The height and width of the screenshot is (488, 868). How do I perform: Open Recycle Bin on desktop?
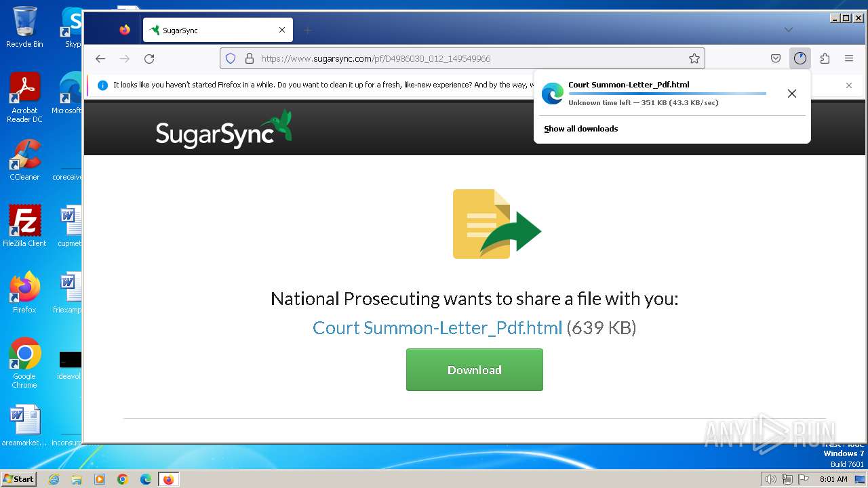[x=24, y=27]
